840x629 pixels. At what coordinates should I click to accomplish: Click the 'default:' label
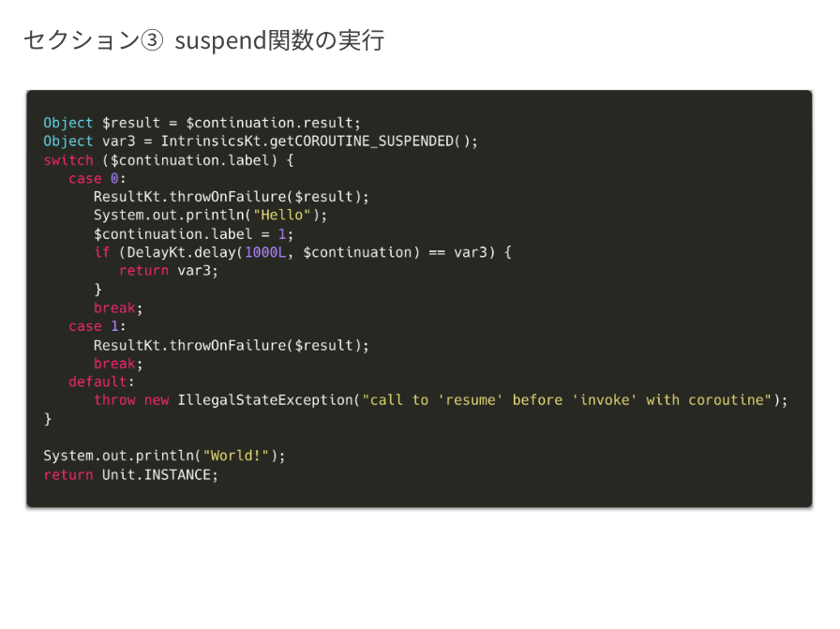(x=101, y=382)
